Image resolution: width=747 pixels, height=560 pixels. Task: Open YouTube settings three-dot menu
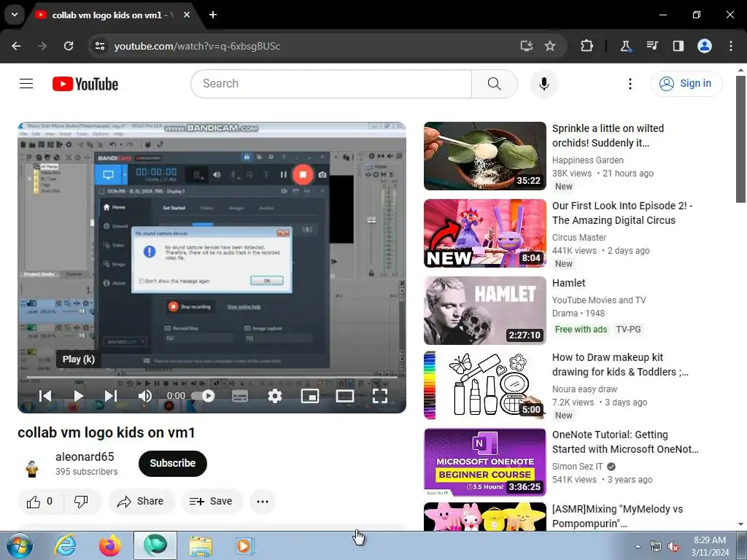click(x=630, y=84)
